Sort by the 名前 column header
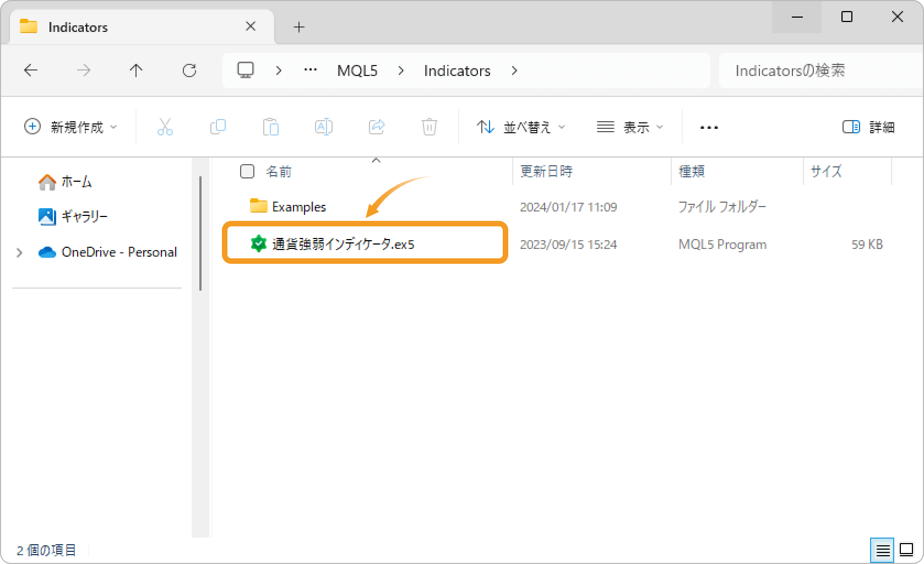Image resolution: width=924 pixels, height=564 pixels. [279, 171]
